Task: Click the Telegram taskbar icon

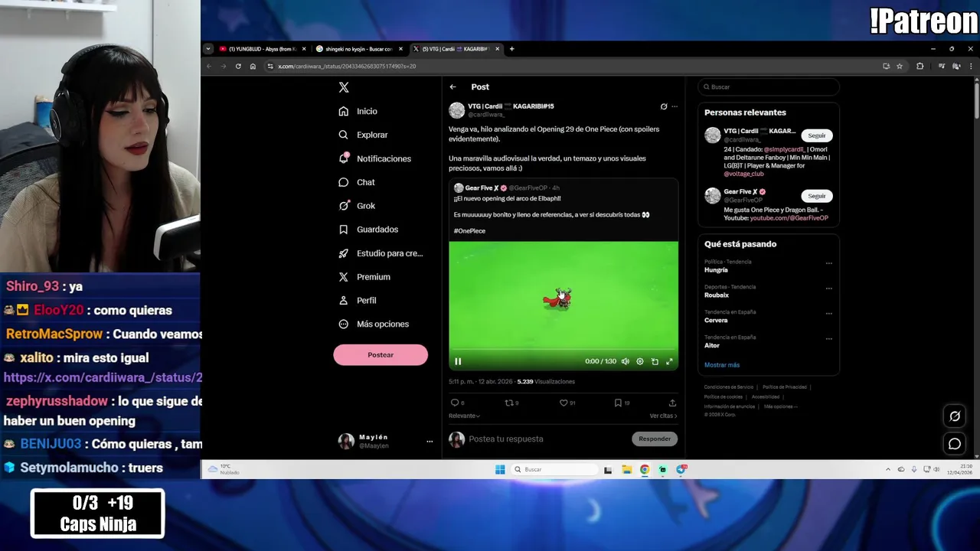Action: 681,470
